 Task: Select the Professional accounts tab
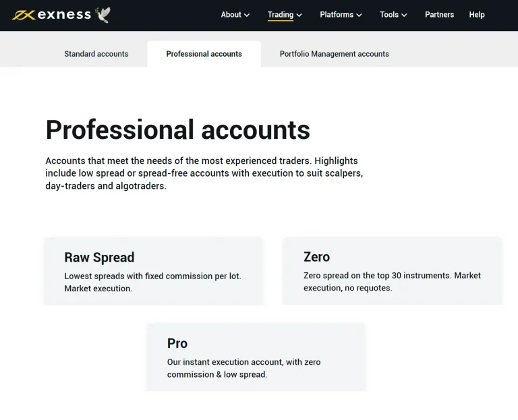[x=204, y=54]
